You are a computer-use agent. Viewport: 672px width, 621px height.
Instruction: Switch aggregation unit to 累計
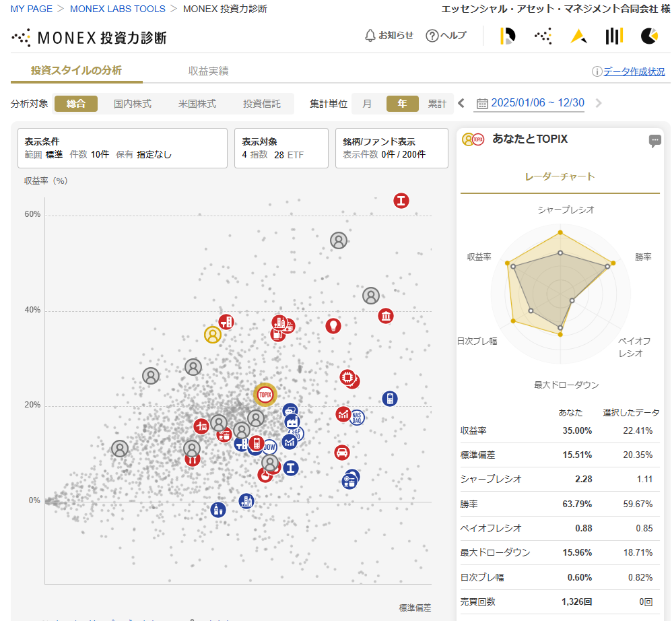coord(437,104)
